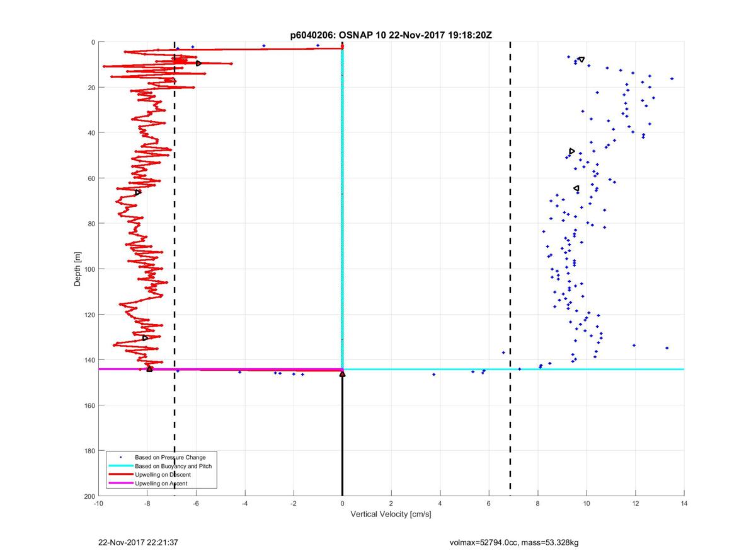Screen dimensions: 756x558
Task: Click depth-axis tick label "120"
Action: (89, 315)
